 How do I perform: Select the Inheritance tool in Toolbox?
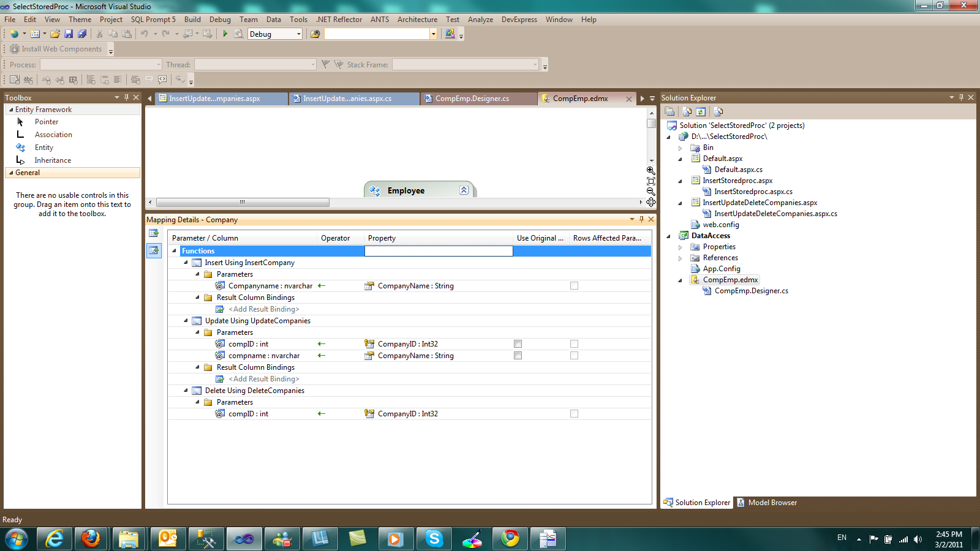pos(72,160)
